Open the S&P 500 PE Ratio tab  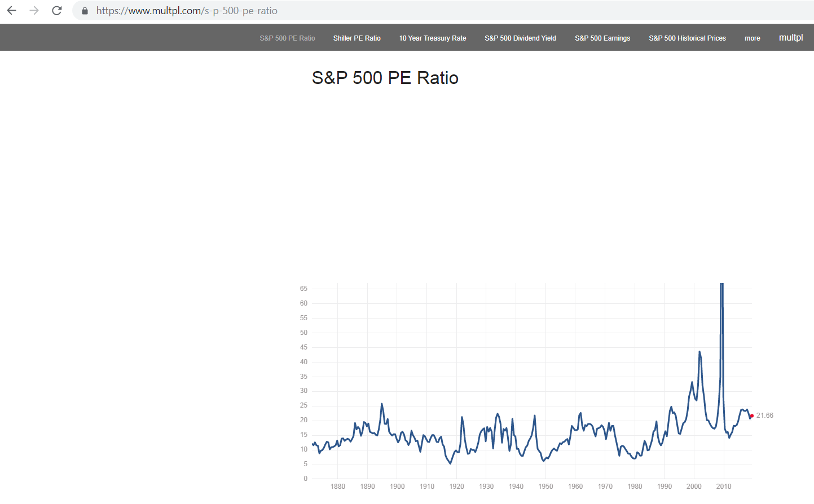point(287,38)
